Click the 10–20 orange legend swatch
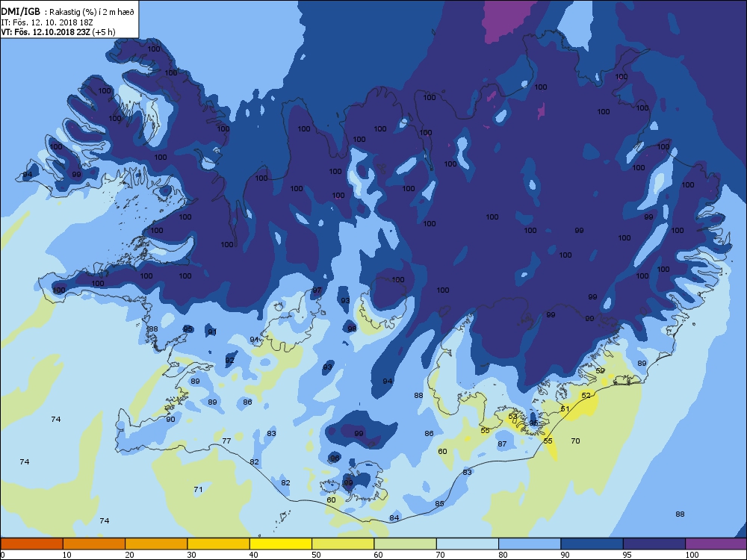This screenshot has height=560, width=747. 94,544
